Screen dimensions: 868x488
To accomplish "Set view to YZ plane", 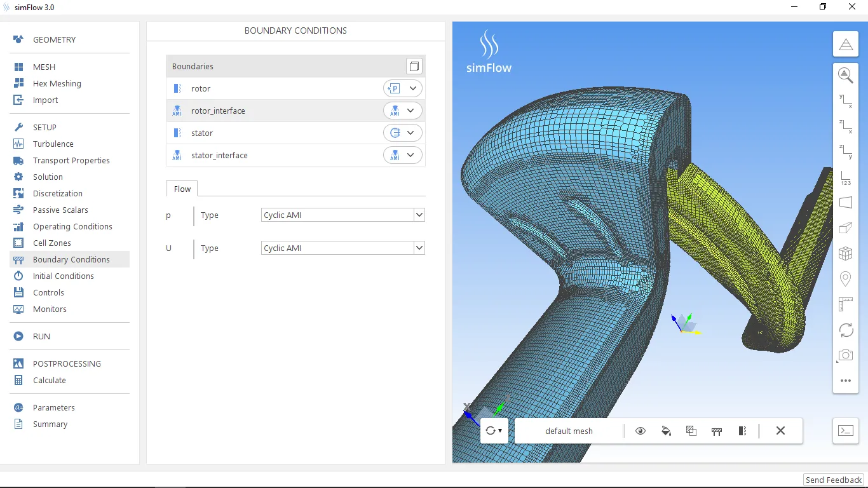I will [846, 151].
